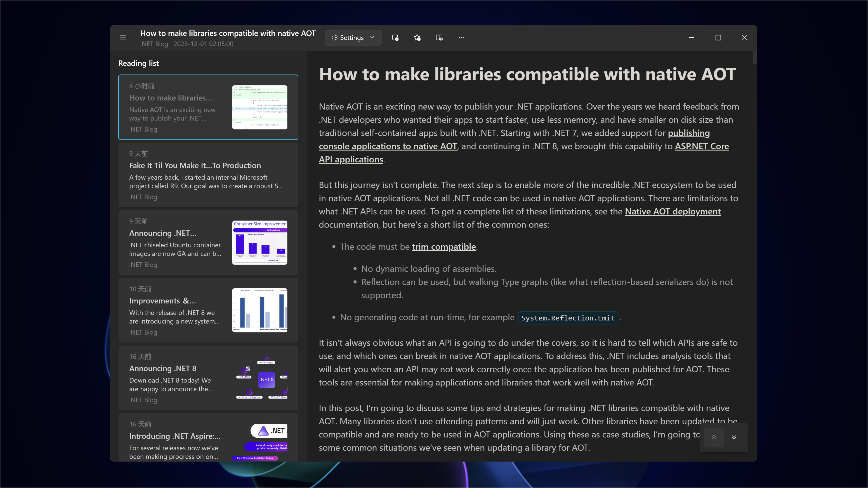Click the scroll-to-top double chevron button
Image resolution: width=868 pixels, height=488 pixels.
point(714,437)
